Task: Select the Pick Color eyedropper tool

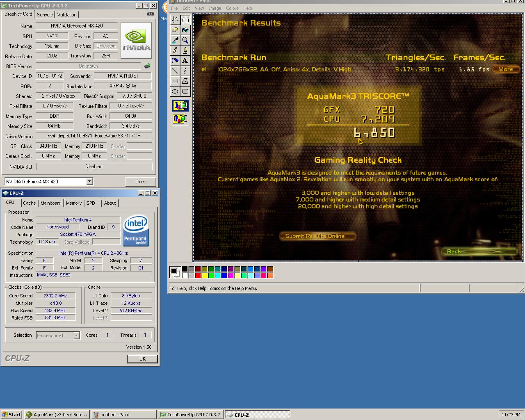Action: click(175, 40)
